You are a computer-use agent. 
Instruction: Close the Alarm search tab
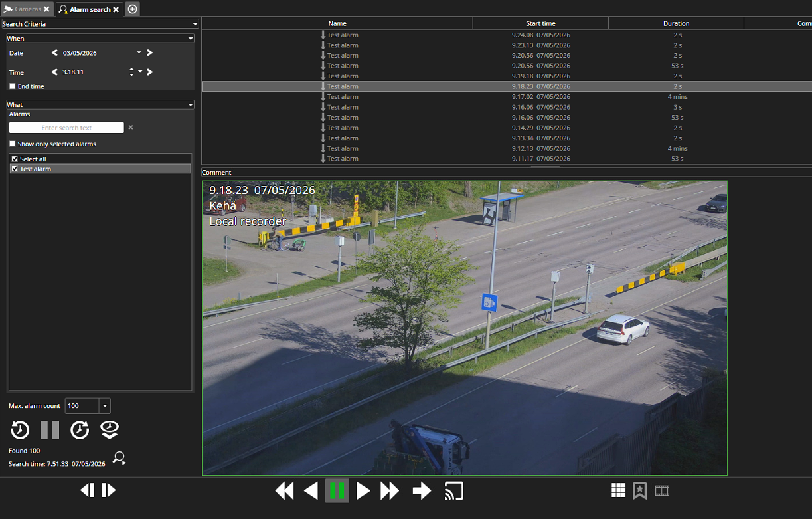(x=116, y=9)
